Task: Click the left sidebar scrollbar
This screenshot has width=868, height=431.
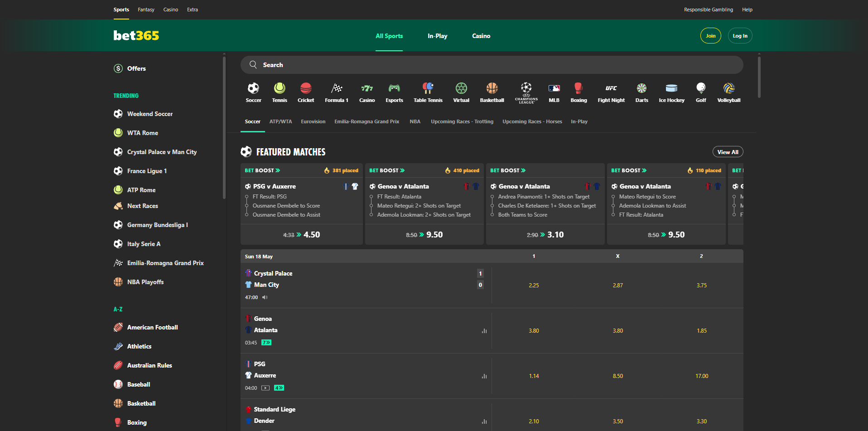Action: coord(224,127)
